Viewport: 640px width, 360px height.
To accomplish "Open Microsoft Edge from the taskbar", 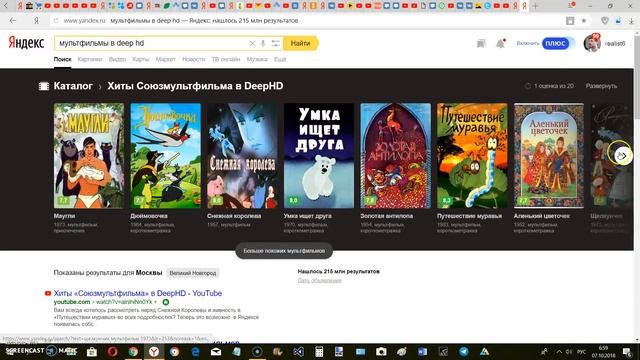I will (196, 351).
